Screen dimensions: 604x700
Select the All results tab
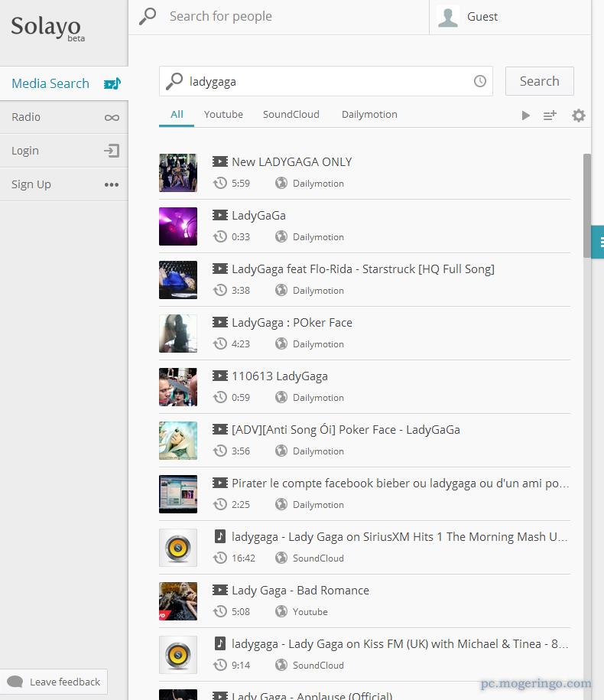(x=177, y=115)
